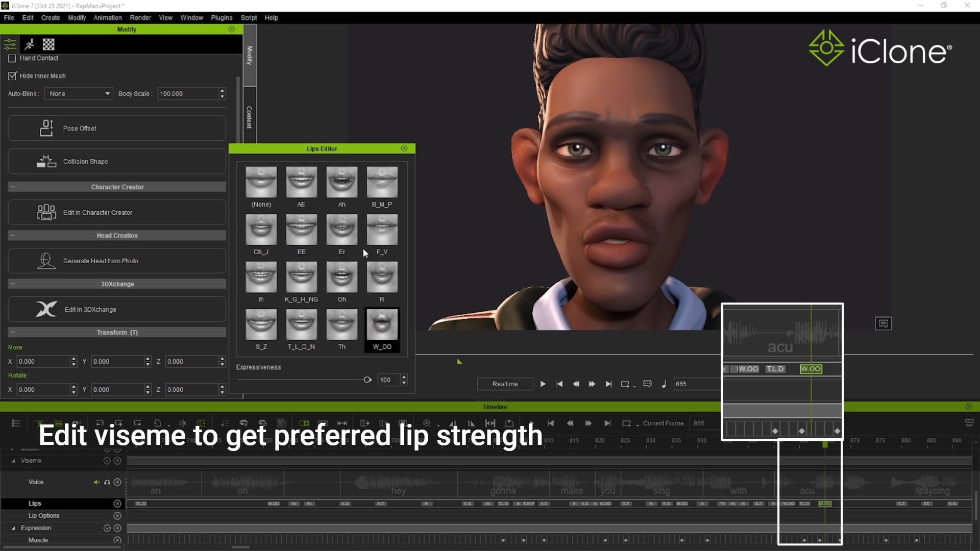Select the Lips track row

[63, 504]
